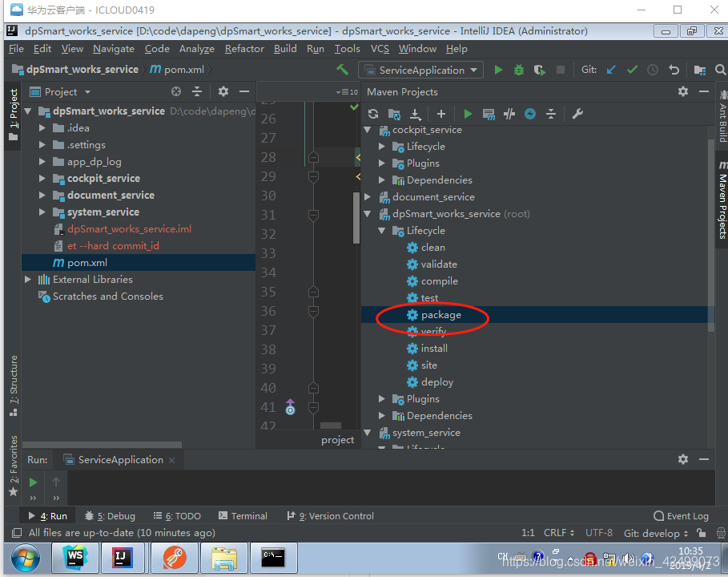Expand the cockpit_service module folder in Project
The image size is (728, 577).
[42, 179]
